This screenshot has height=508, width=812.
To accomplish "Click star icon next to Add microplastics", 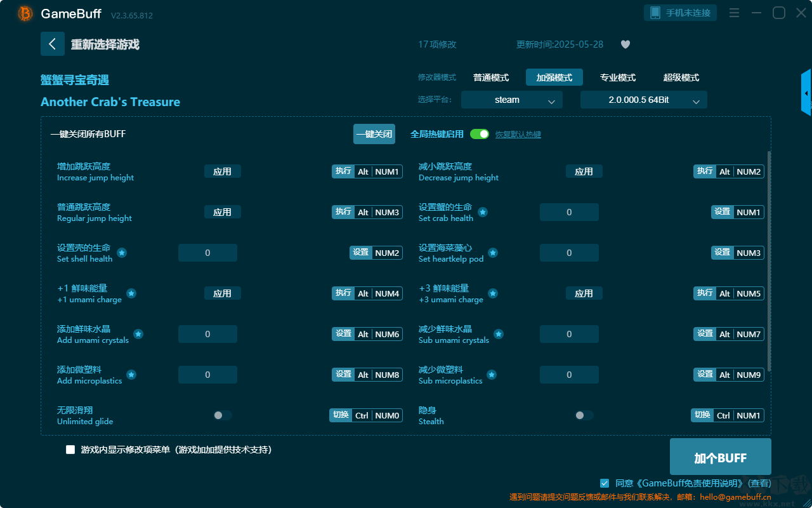I will pos(131,375).
